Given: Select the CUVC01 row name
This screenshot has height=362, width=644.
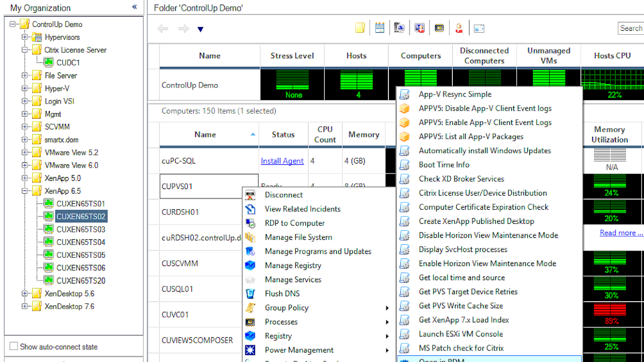Looking at the screenshot, I should (x=175, y=315).
